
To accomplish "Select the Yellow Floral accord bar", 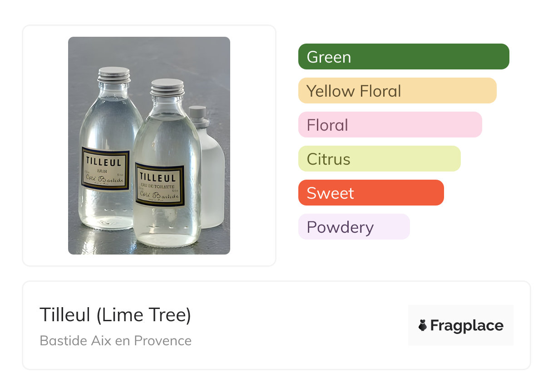I will [x=397, y=91].
